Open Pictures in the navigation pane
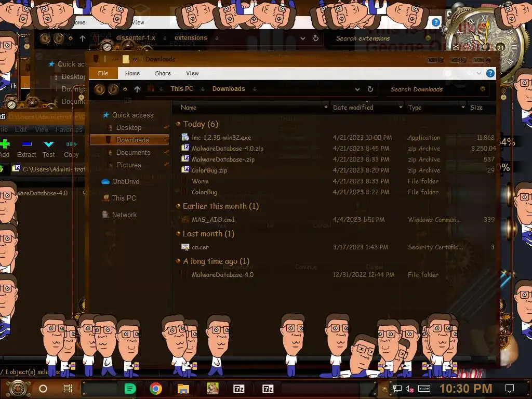Viewport: 532px width, 399px height. click(x=129, y=165)
